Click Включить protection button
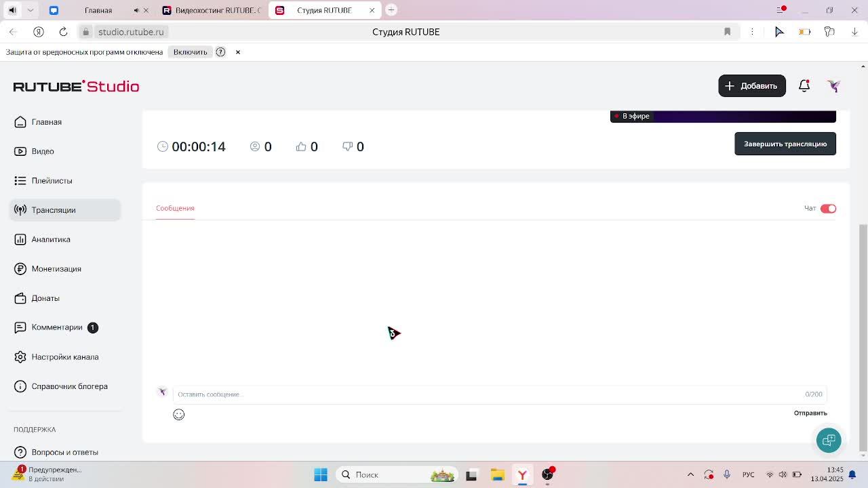Image resolution: width=868 pixels, height=488 pixels. click(x=190, y=52)
